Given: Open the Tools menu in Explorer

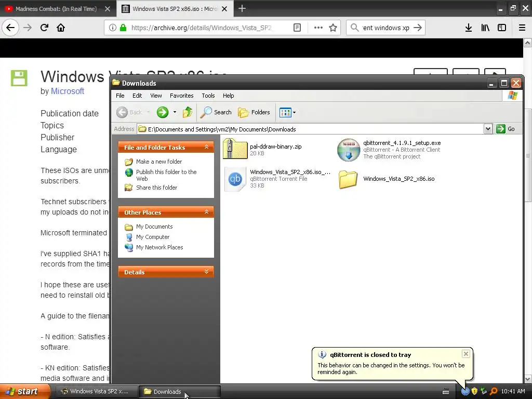Looking at the screenshot, I should click(x=208, y=96).
